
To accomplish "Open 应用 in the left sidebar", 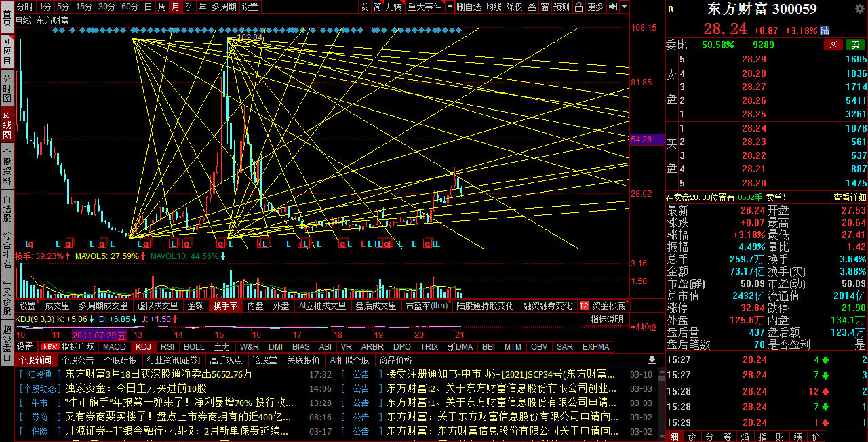I will tap(7, 51).
